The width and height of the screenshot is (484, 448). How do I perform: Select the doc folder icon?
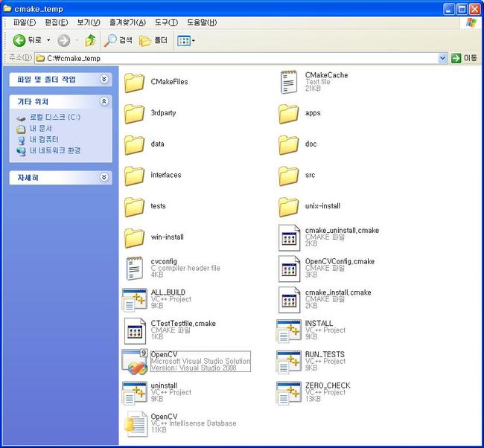coord(289,144)
